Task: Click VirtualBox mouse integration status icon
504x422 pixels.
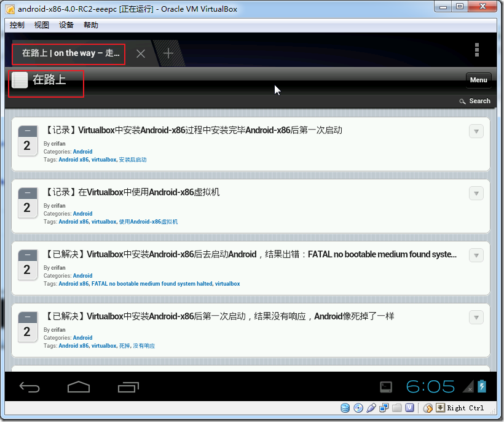Action: coord(428,408)
